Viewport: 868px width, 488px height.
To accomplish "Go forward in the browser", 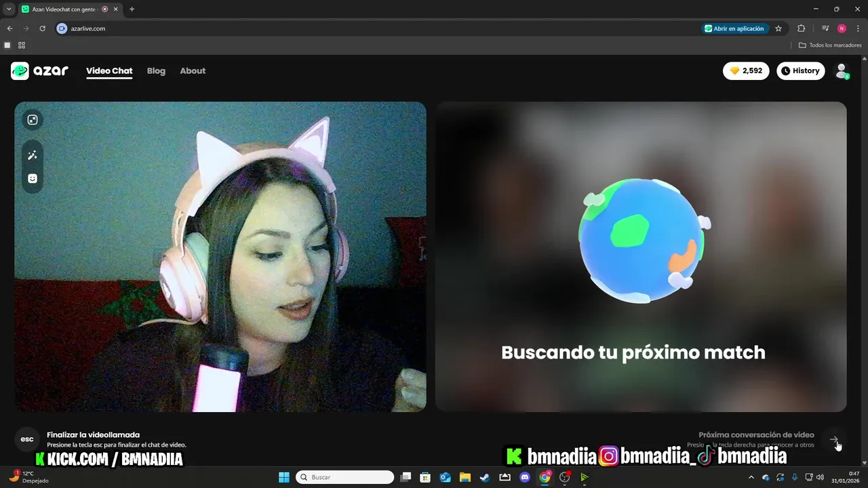I will pyautogui.click(x=26, y=28).
